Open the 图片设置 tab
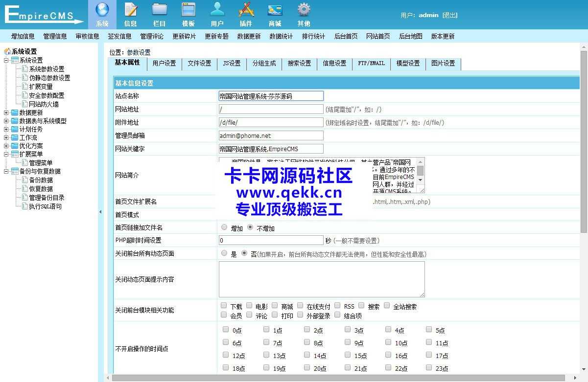This screenshot has height=382, width=588. click(443, 64)
